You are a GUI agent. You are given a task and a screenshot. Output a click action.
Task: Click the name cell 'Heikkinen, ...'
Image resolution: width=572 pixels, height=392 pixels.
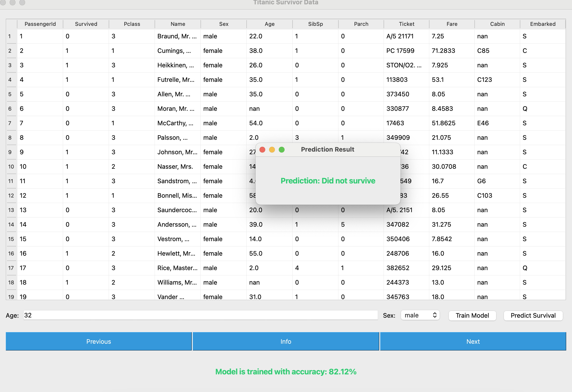click(178, 65)
